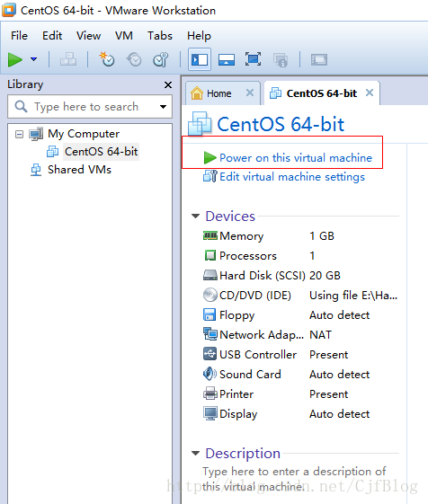Viewport: 428px width, 504px height.
Task: Open the Help menu
Action: click(x=199, y=36)
